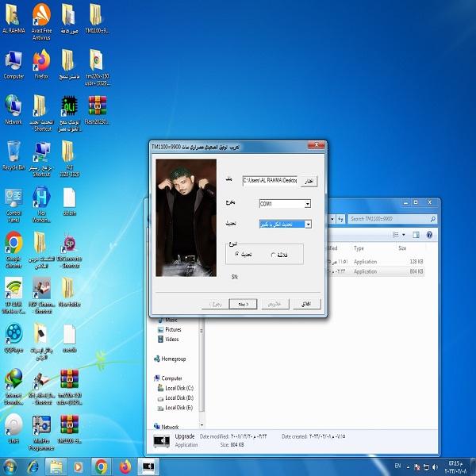476x476 pixels.
Task: Open the MiniPro Programmer shortcut
Action: tap(41, 432)
